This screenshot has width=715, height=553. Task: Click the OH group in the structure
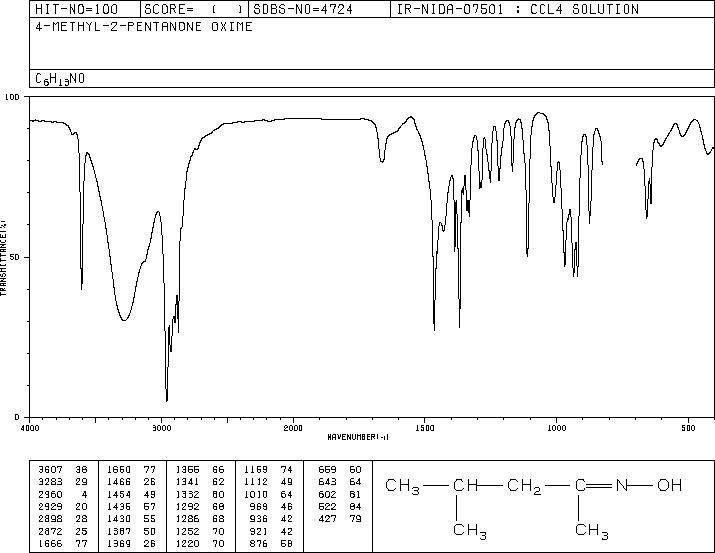[x=669, y=485]
